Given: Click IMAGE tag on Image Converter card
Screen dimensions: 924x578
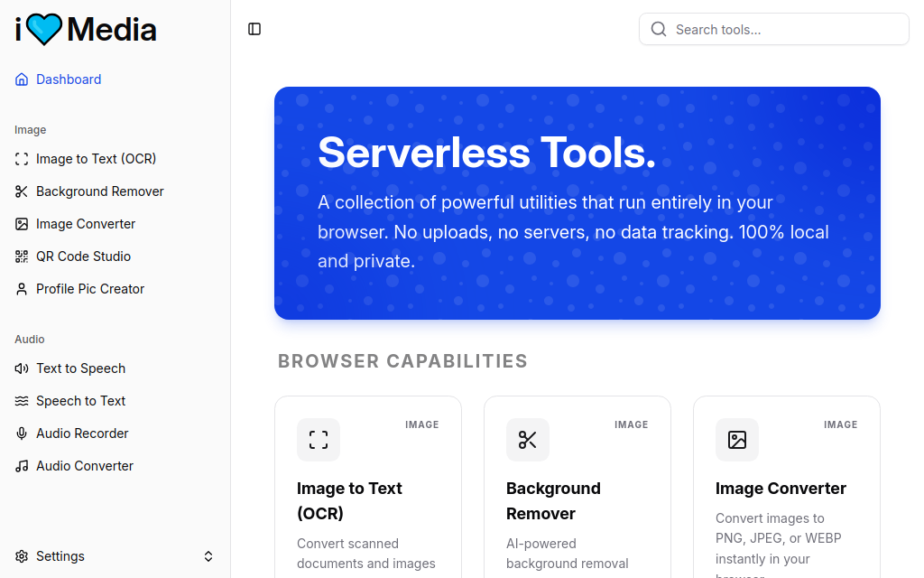Looking at the screenshot, I should [840, 424].
